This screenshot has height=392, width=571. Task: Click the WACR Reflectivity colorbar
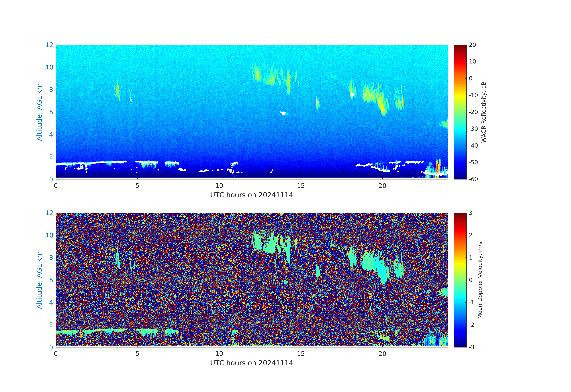[x=460, y=112]
